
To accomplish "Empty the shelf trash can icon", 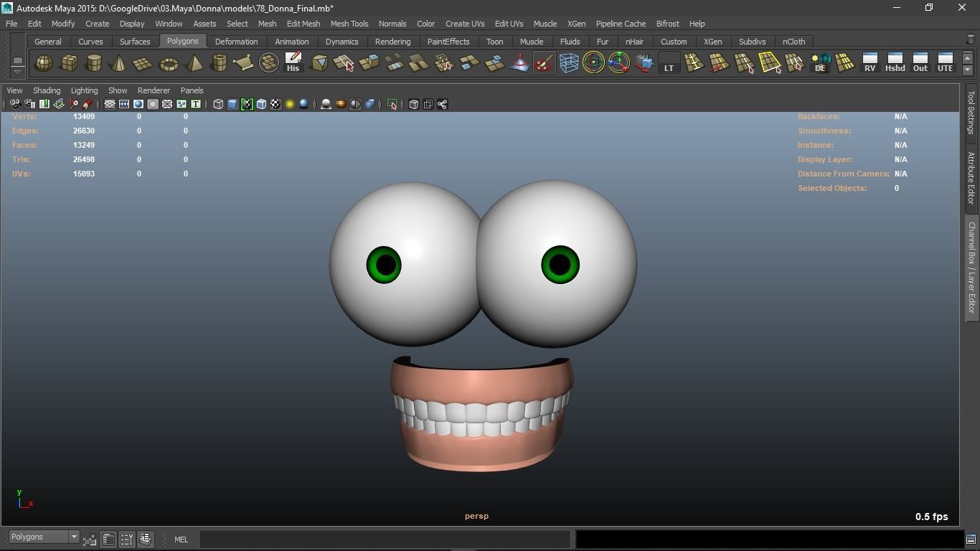I will pyautogui.click(x=971, y=40).
